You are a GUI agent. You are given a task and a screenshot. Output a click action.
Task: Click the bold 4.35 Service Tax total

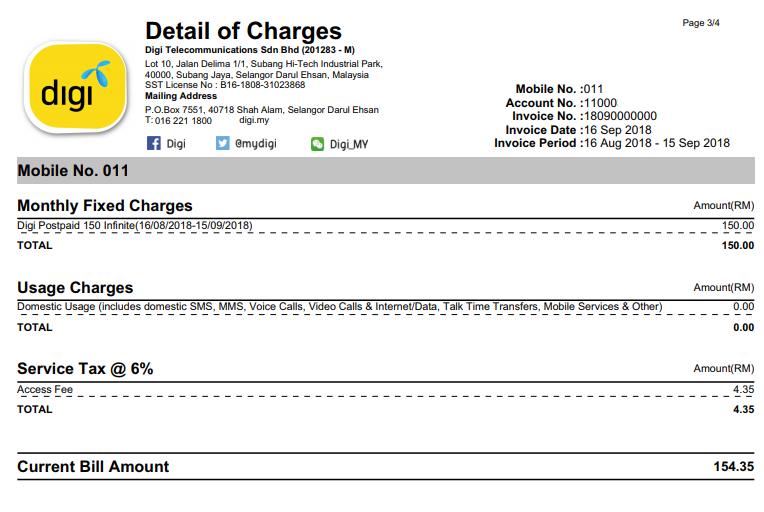[x=744, y=410]
